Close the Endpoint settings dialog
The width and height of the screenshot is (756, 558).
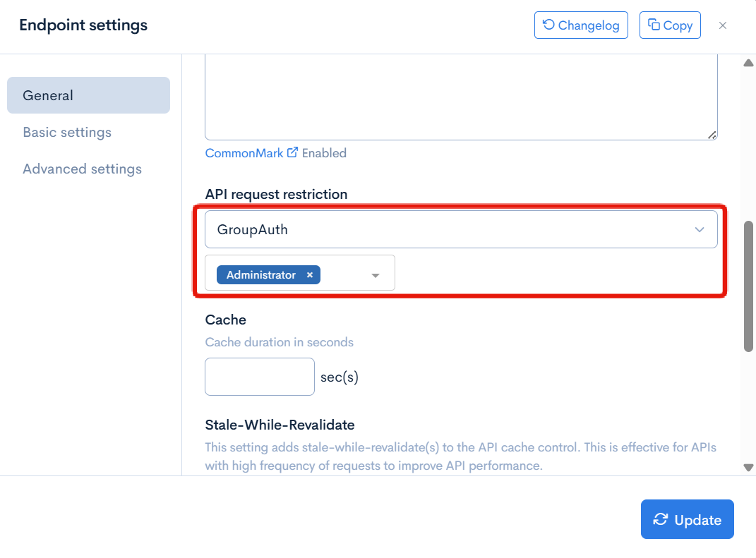click(x=723, y=25)
